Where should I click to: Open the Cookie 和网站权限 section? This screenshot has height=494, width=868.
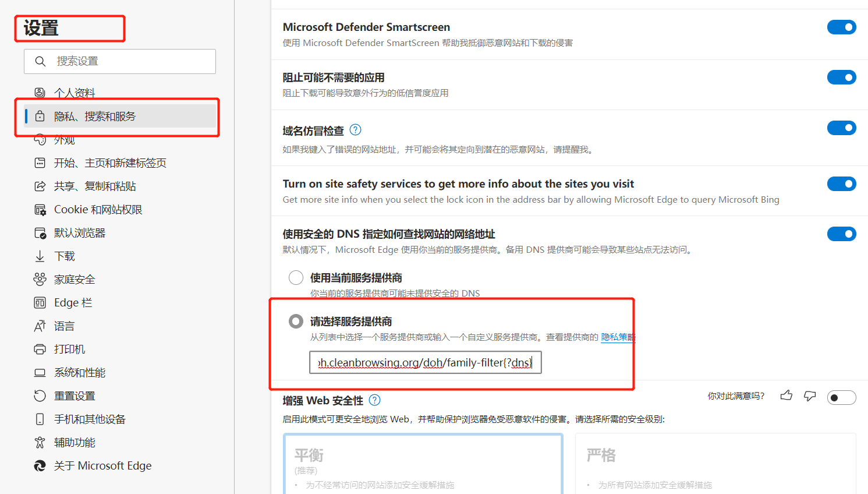click(120, 209)
